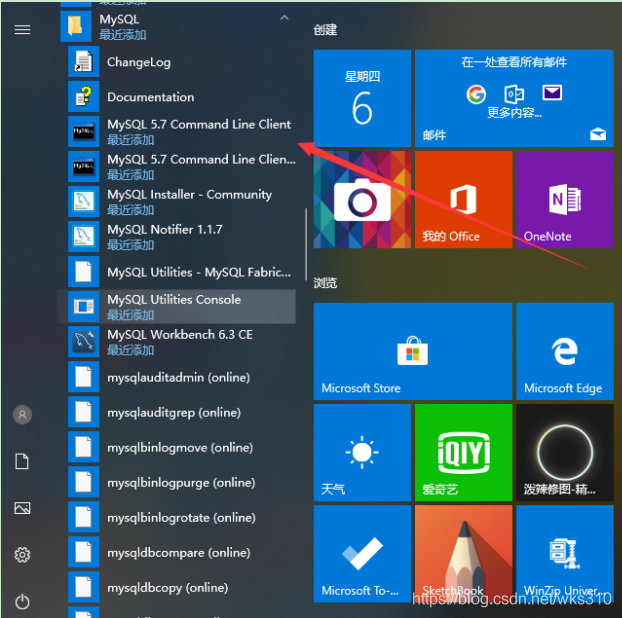Open the ChangeLog document icon
Viewport: 622px width, 618px height.
tap(83, 61)
